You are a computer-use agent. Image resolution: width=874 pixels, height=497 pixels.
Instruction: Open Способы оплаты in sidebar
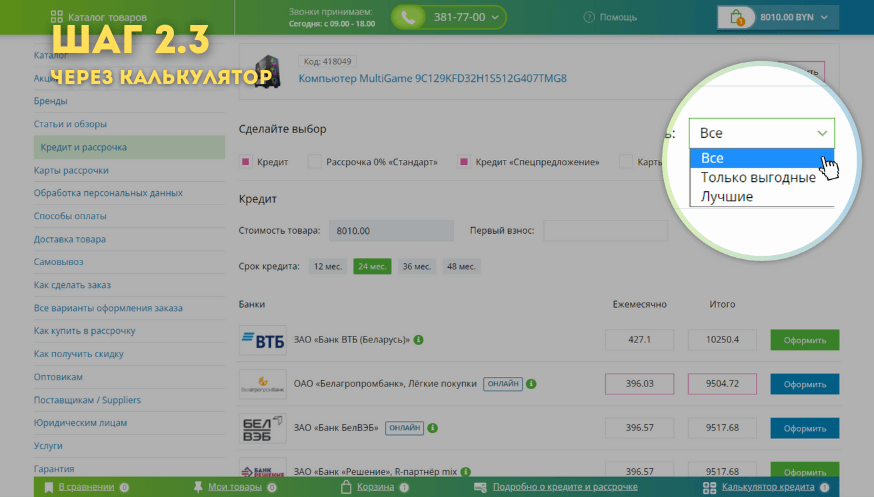click(70, 216)
